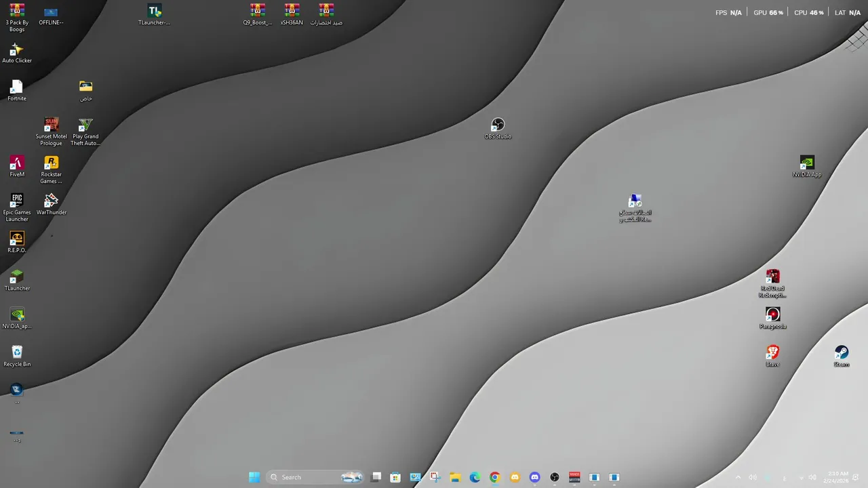868x488 pixels.
Task: Open the NVIDIA App shortcut
Action: click(x=807, y=167)
